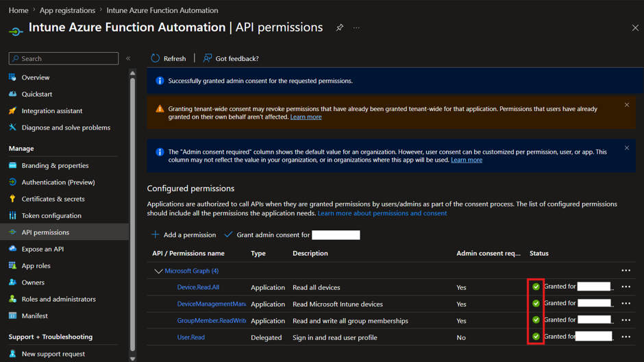This screenshot has width=644, height=362.
Task: Open the Microsoft Graph (4) link
Action: click(191, 271)
